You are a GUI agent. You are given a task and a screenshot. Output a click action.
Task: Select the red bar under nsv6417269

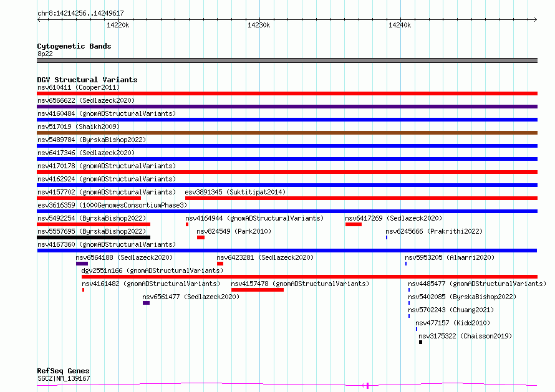coord(354,224)
